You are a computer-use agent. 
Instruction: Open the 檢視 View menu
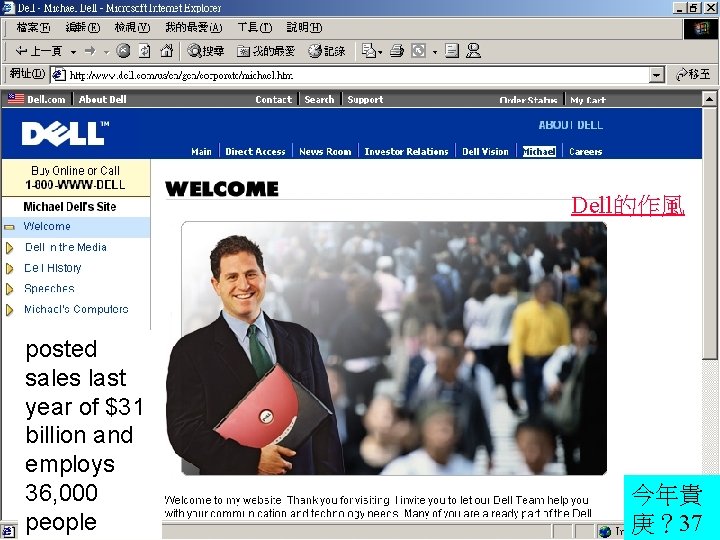tap(132, 28)
